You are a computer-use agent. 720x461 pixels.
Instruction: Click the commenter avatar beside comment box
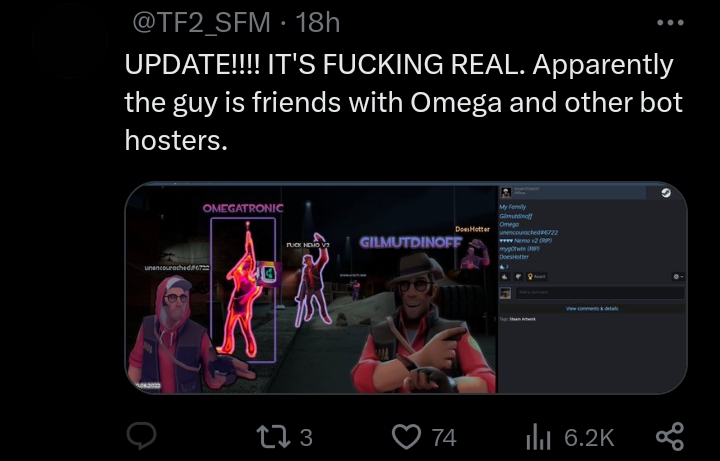point(505,293)
